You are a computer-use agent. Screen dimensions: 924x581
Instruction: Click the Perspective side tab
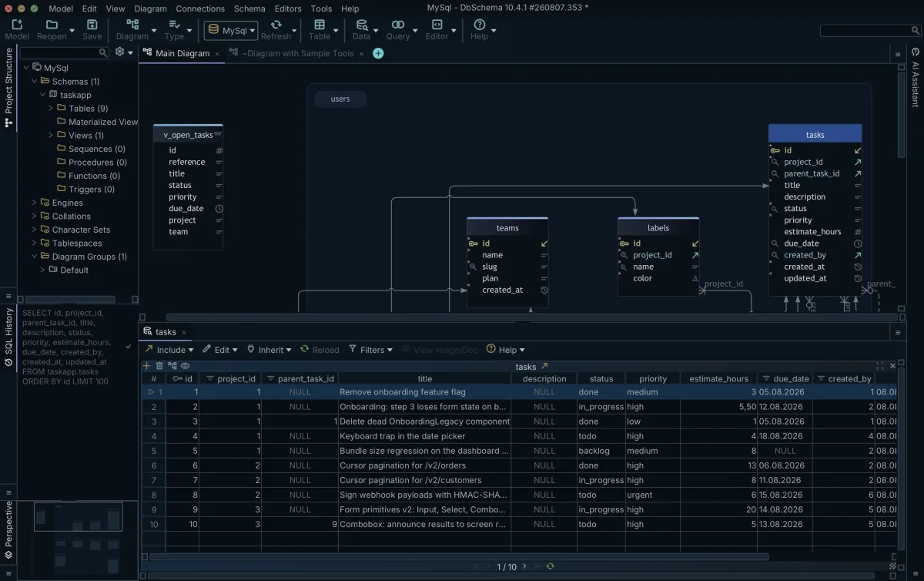click(x=8, y=530)
